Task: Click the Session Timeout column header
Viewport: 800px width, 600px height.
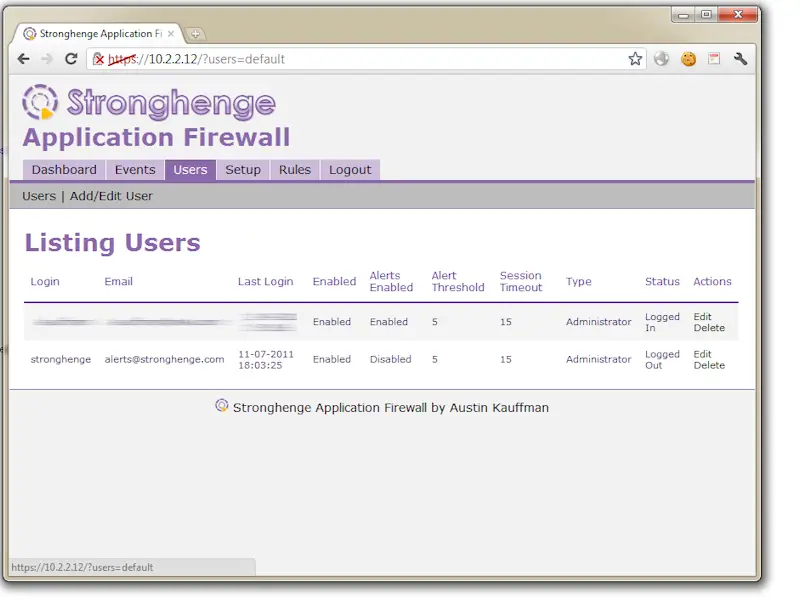Action: click(x=521, y=281)
